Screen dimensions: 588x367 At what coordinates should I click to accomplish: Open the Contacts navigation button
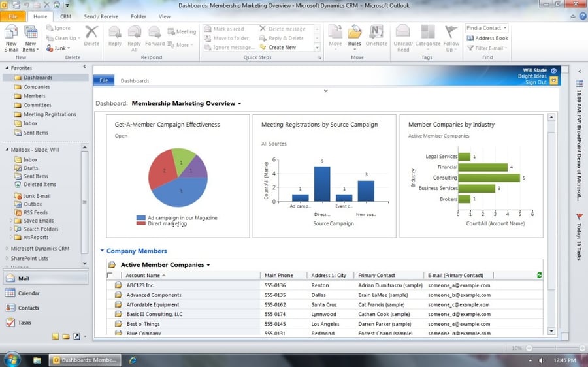pyautogui.click(x=45, y=308)
